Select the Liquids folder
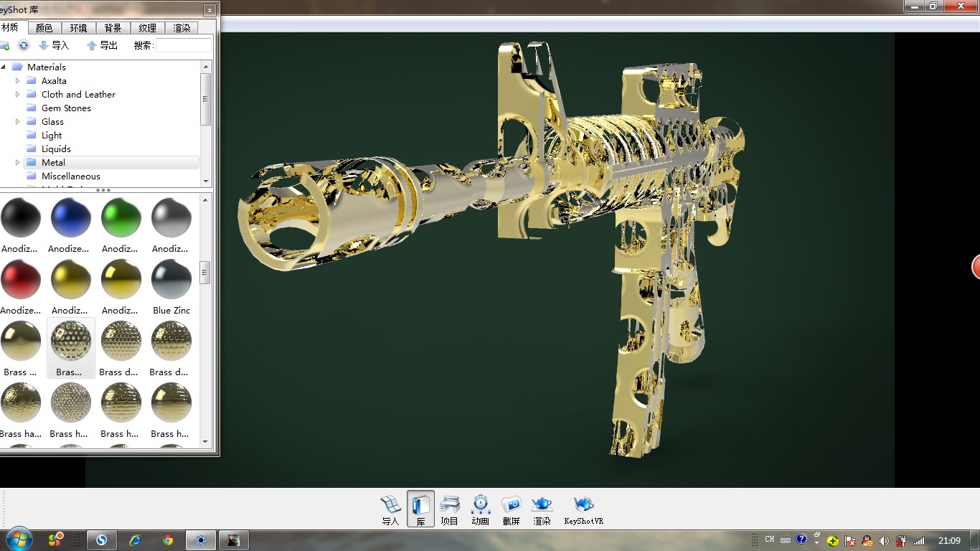The width and height of the screenshot is (980, 551). pyautogui.click(x=56, y=149)
